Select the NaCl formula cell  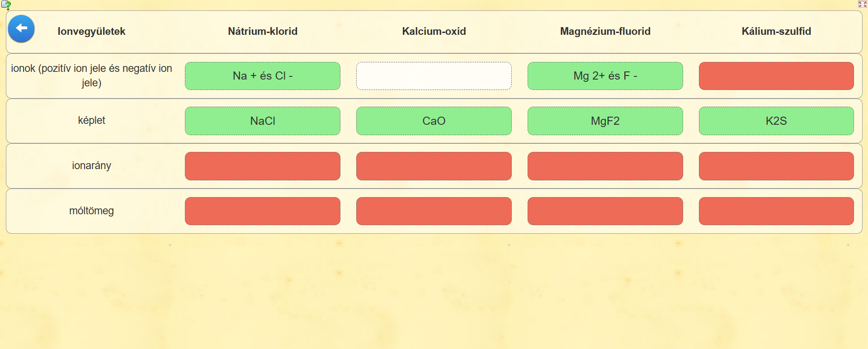262,121
